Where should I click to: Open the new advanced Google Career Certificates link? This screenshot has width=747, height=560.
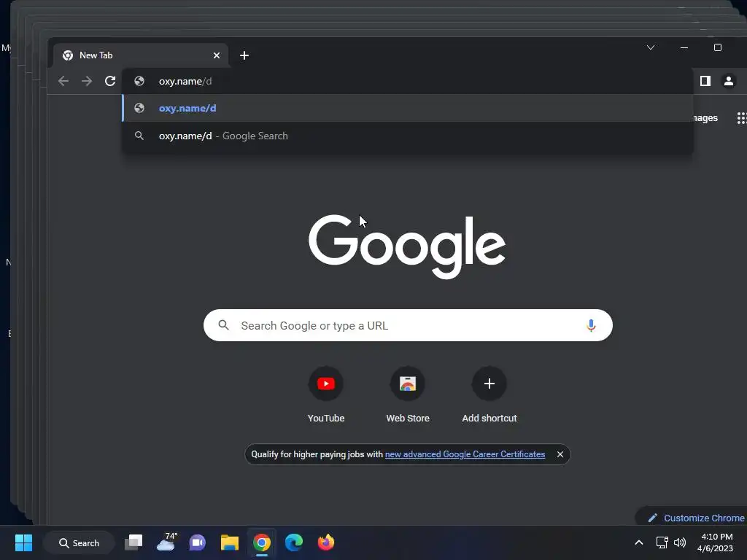pos(465,454)
